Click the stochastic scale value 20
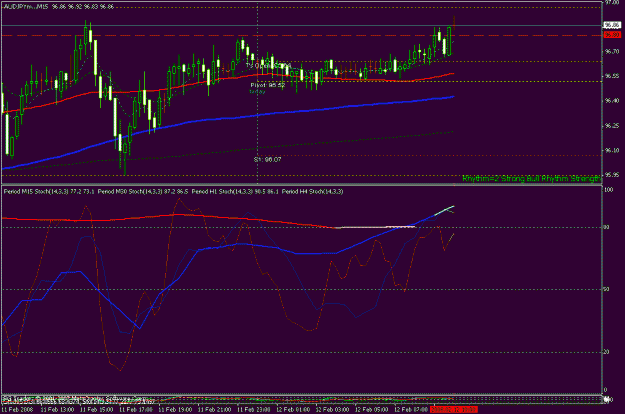This screenshot has height=414, width=625. click(606, 352)
